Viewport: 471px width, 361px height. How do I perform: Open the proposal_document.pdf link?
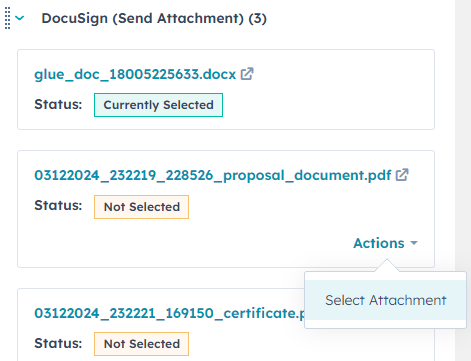pyautogui.click(x=213, y=175)
